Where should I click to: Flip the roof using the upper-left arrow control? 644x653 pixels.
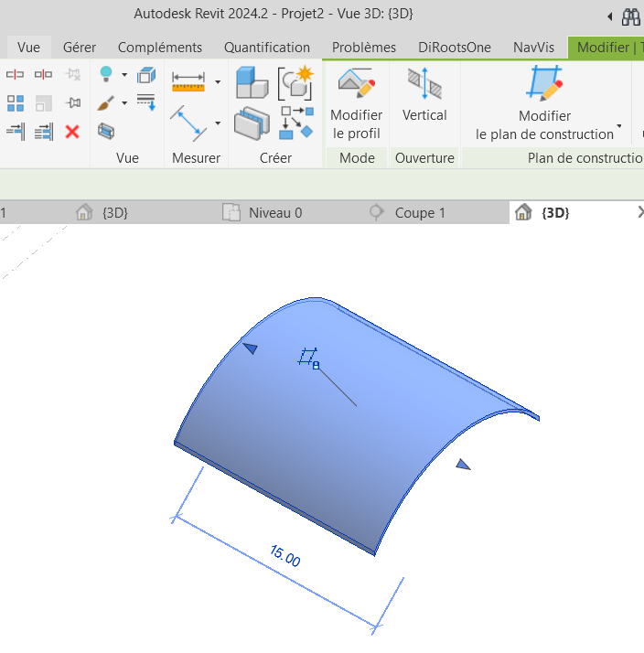[x=250, y=348]
